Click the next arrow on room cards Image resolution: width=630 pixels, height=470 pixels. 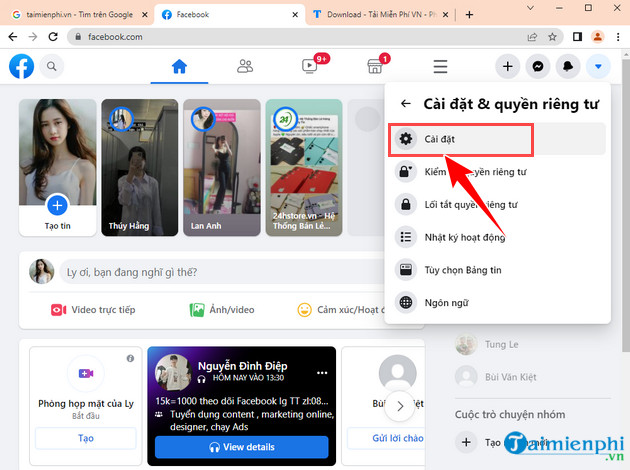399,406
